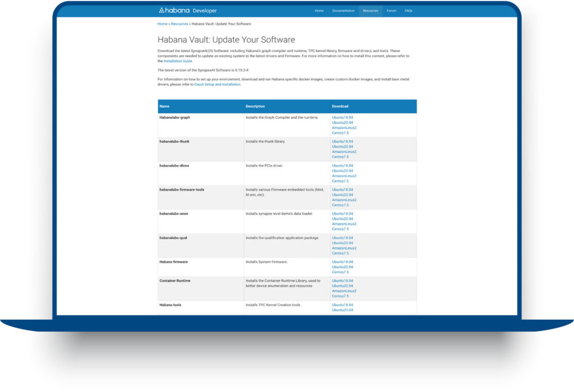This screenshot has width=574, height=392.
Task: Click Resources in the breadcrumb
Action: 179,24
